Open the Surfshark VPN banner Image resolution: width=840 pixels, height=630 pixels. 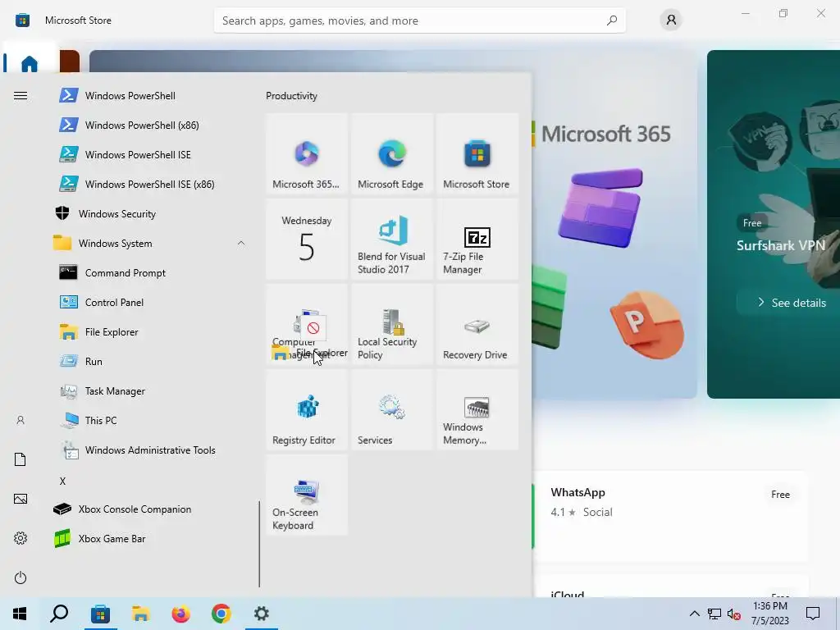tap(774, 224)
